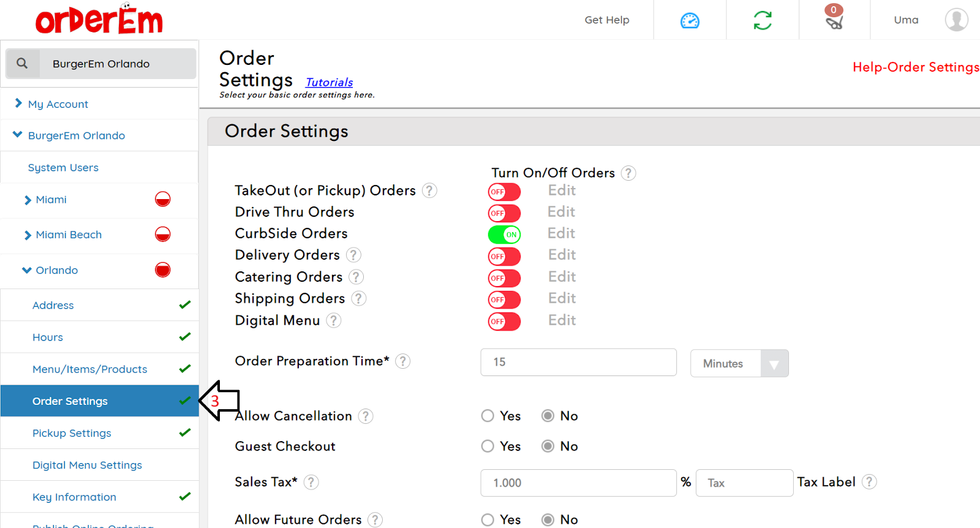The height and width of the screenshot is (528, 980).
Task: Click help icon next to Delivery Orders
Action: click(x=353, y=255)
